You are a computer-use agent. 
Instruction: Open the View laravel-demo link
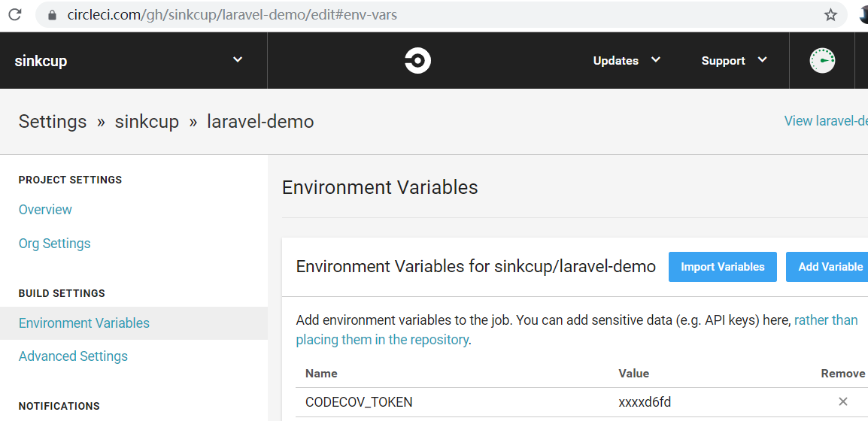coord(825,121)
